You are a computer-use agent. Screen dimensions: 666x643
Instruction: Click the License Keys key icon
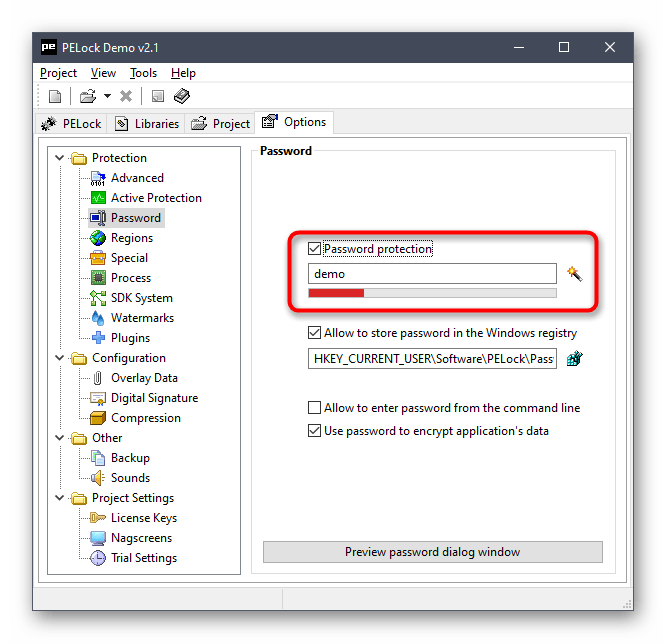[x=98, y=518]
